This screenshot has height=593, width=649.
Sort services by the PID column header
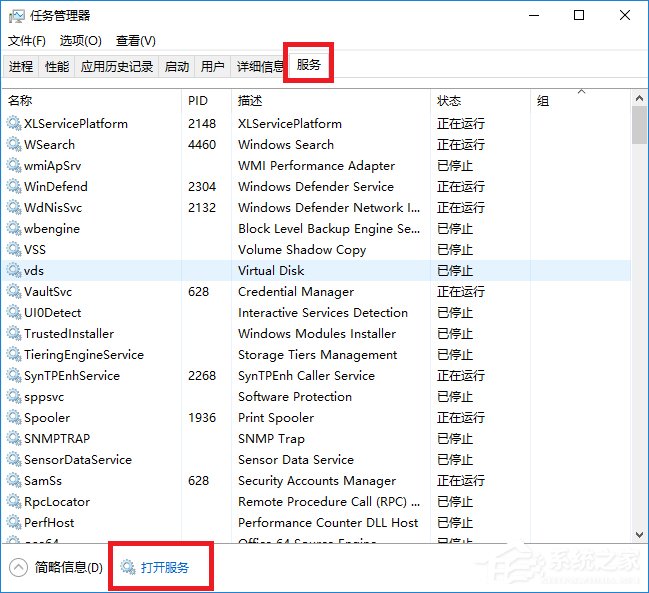(198, 101)
